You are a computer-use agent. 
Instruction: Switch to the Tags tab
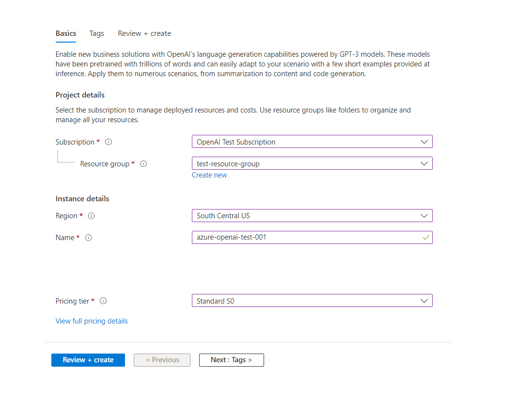tap(96, 33)
